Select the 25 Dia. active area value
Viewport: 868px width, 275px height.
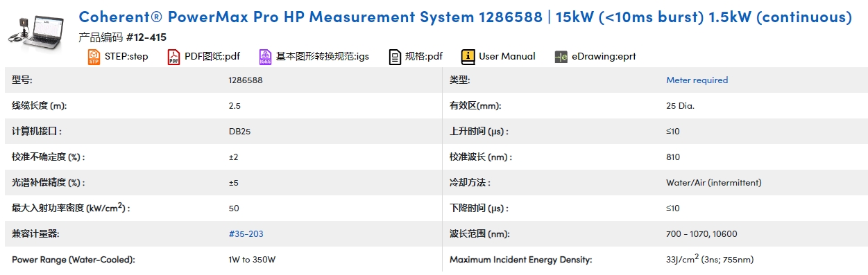(x=680, y=106)
